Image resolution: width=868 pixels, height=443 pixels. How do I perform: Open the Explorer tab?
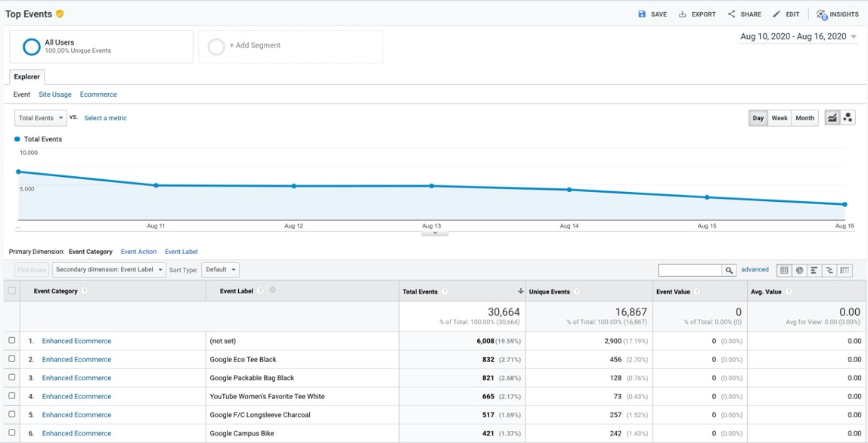(27, 76)
